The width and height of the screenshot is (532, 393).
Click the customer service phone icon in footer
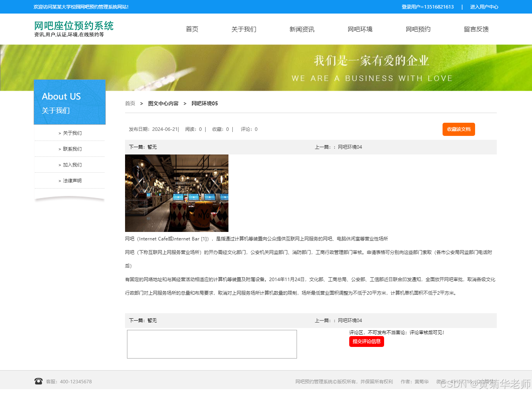point(38,381)
